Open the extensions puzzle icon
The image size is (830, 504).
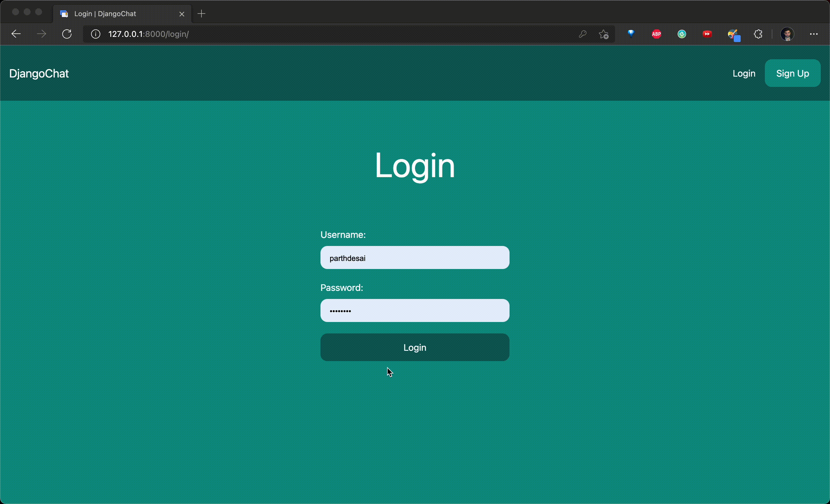coord(758,34)
